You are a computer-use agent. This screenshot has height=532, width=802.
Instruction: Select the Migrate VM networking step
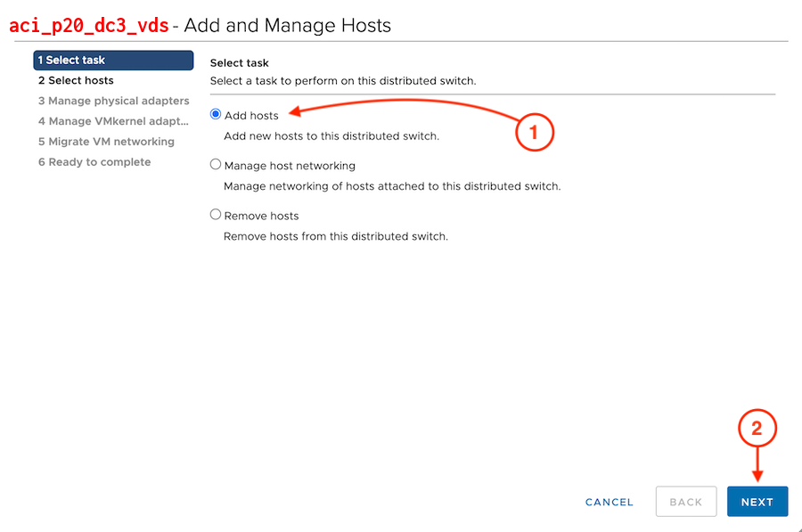(106, 142)
